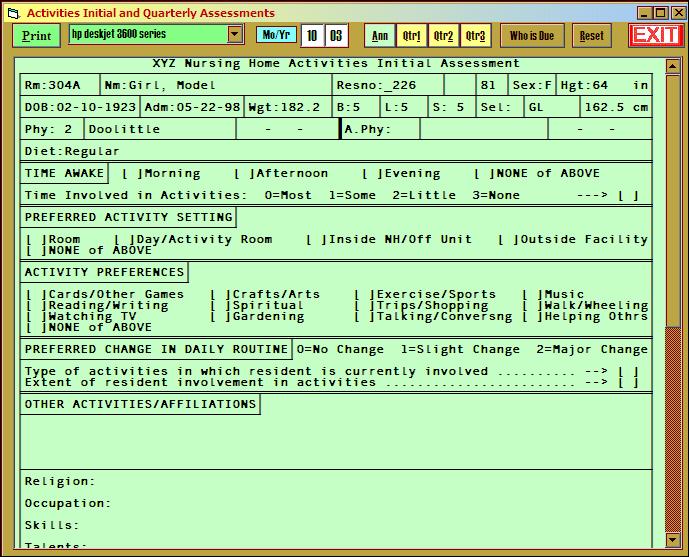Click the window title bar app icon
Viewport: 689px width, 557px height.
click(14, 13)
